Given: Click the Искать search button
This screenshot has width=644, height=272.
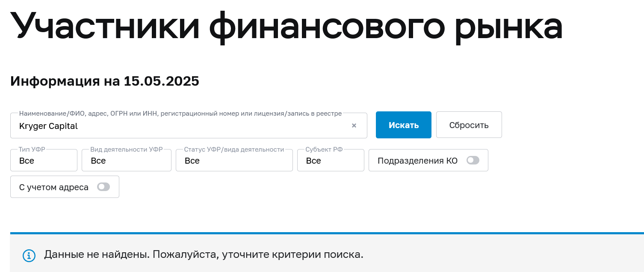Looking at the screenshot, I should 404,125.
